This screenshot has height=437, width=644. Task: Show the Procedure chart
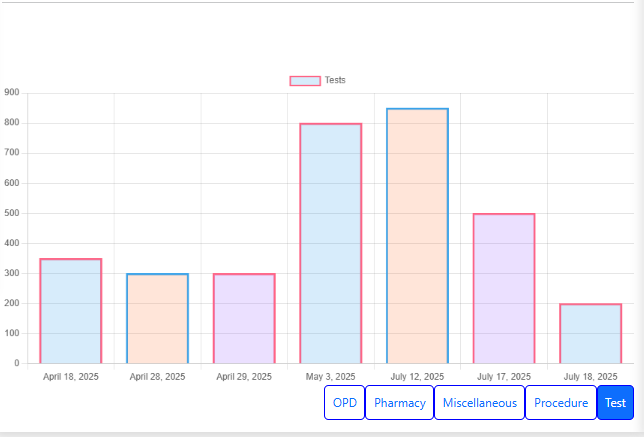560,403
